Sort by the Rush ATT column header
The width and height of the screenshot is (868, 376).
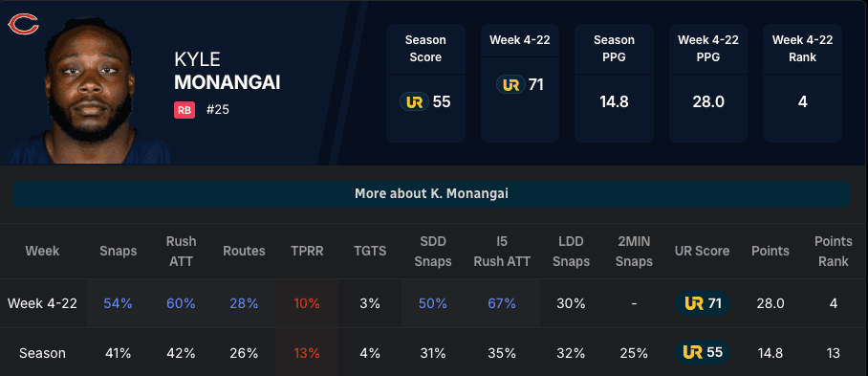(x=181, y=251)
